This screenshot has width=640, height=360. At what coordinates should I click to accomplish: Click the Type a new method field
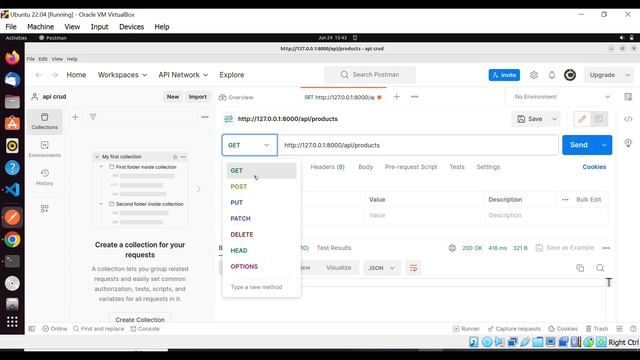coord(261,287)
